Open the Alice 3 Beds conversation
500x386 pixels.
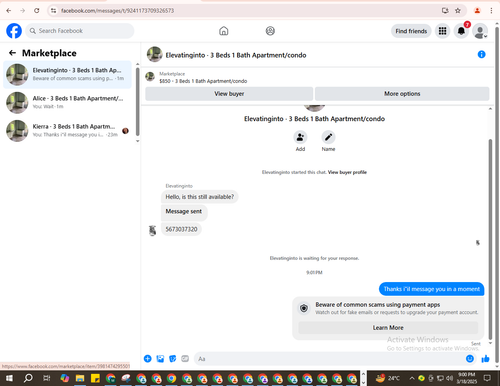[x=67, y=103]
